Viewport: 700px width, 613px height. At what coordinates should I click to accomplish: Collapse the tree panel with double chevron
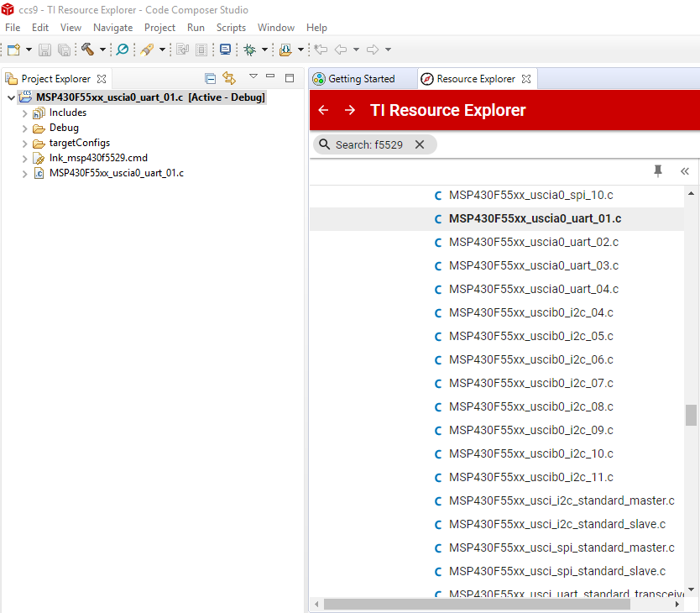coord(685,171)
